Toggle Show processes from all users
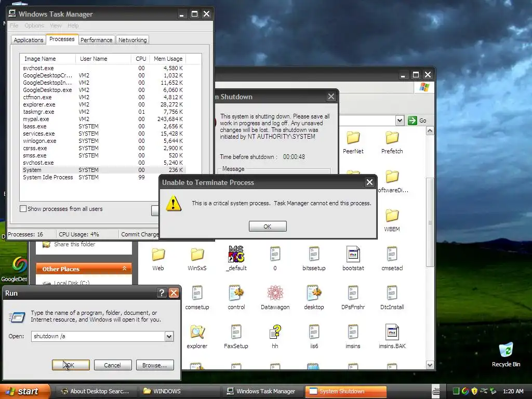Screen dimensions: 532x399 click(23, 209)
